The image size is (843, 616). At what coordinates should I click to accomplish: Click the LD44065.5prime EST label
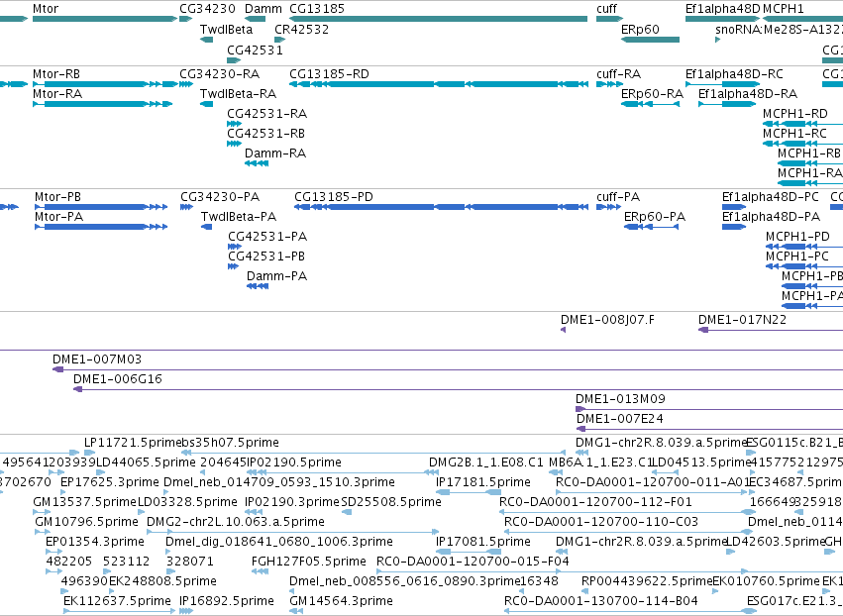(x=146, y=462)
